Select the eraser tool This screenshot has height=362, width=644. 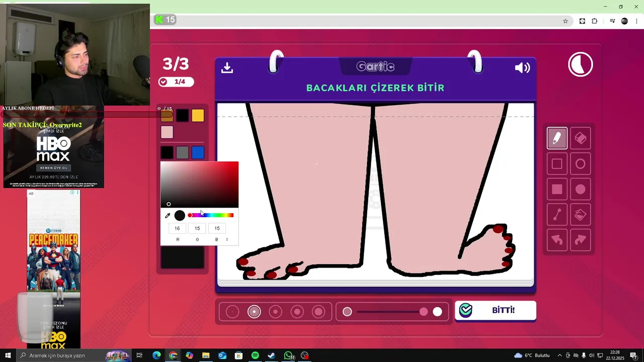pyautogui.click(x=580, y=138)
